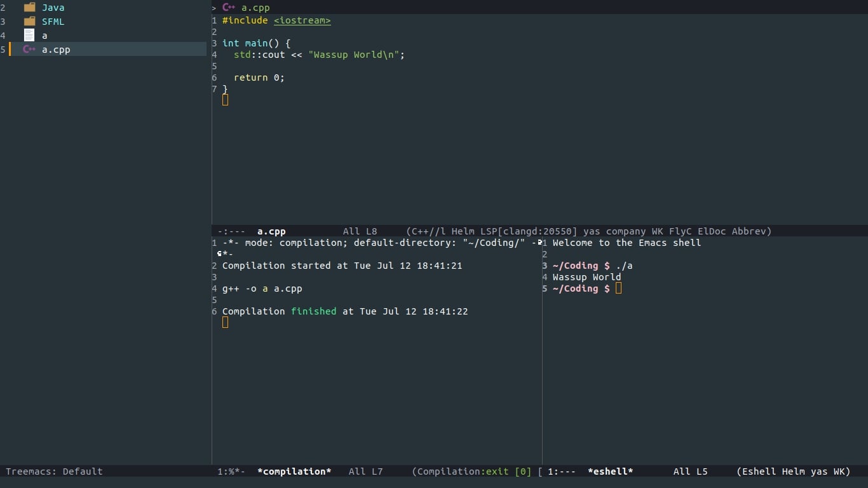This screenshot has width=868, height=488.
Task: Click 'return 0;' line in the editor
Action: coord(259,78)
